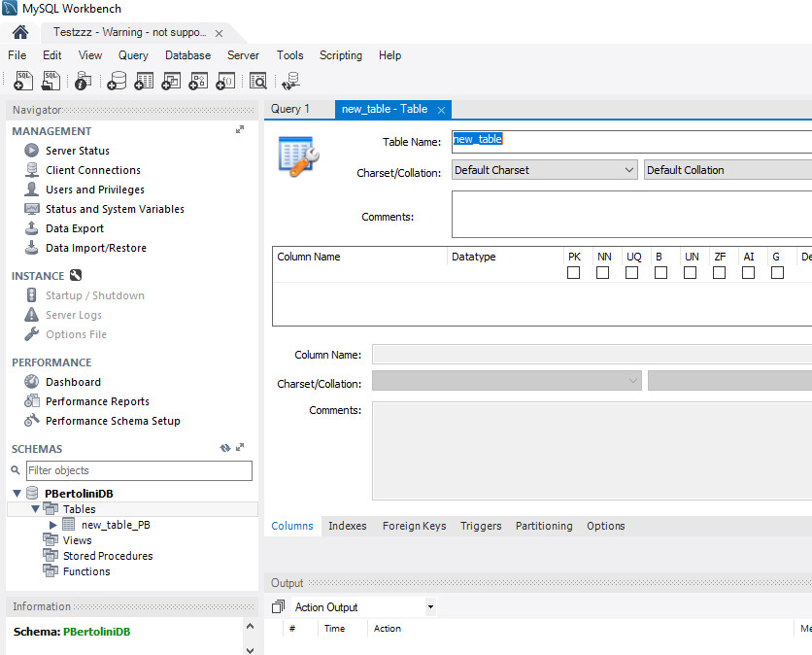Click the Table Name input field
The image size is (812, 655).
tap(631, 142)
